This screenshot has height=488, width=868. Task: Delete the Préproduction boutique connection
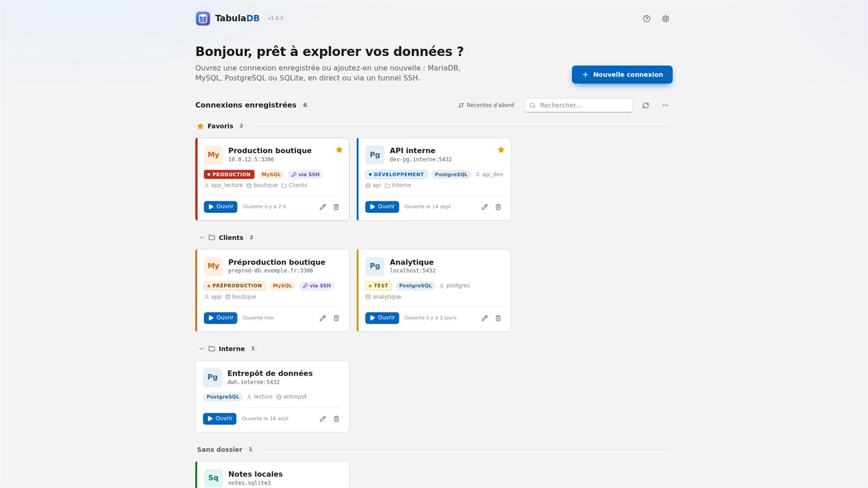(x=336, y=318)
